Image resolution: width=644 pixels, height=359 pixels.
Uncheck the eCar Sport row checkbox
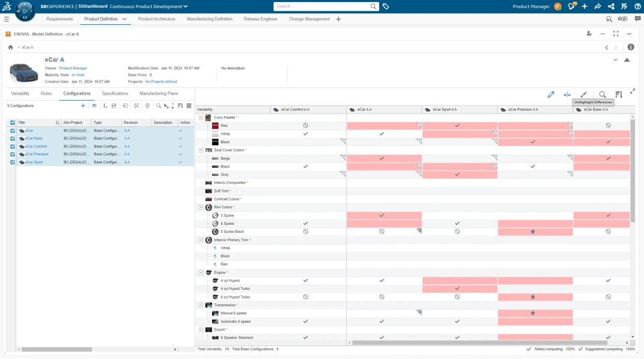click(12, 162)
